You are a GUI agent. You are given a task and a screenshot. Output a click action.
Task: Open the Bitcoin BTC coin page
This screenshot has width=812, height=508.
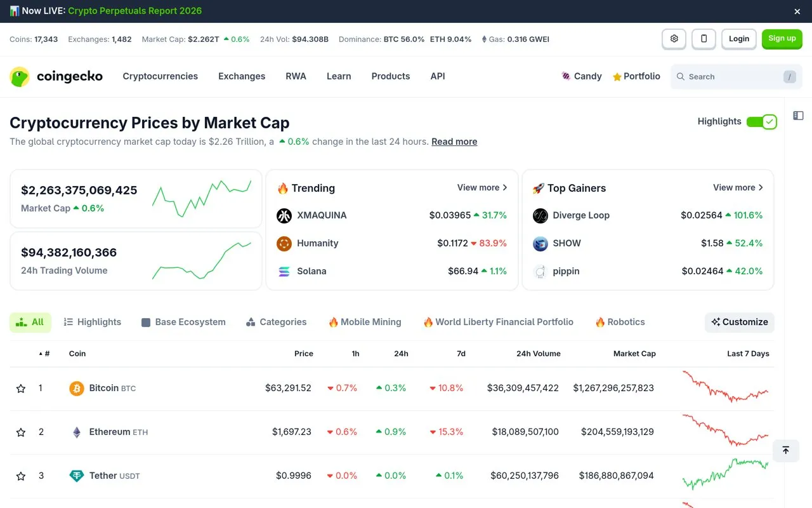tap(112, 388)
